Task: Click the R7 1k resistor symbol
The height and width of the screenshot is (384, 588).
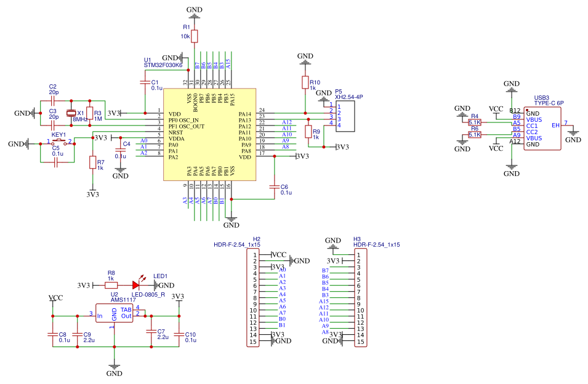Action: 92,162
